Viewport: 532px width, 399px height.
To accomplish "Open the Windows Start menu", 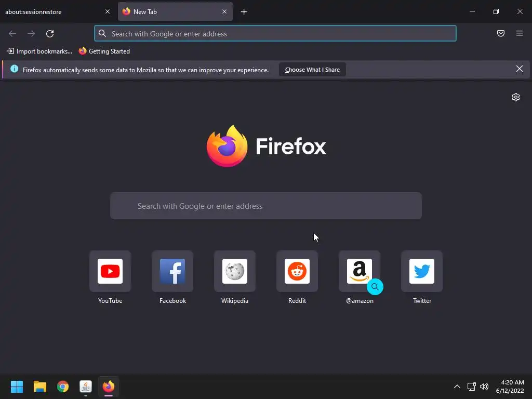I will click(17, 387).
